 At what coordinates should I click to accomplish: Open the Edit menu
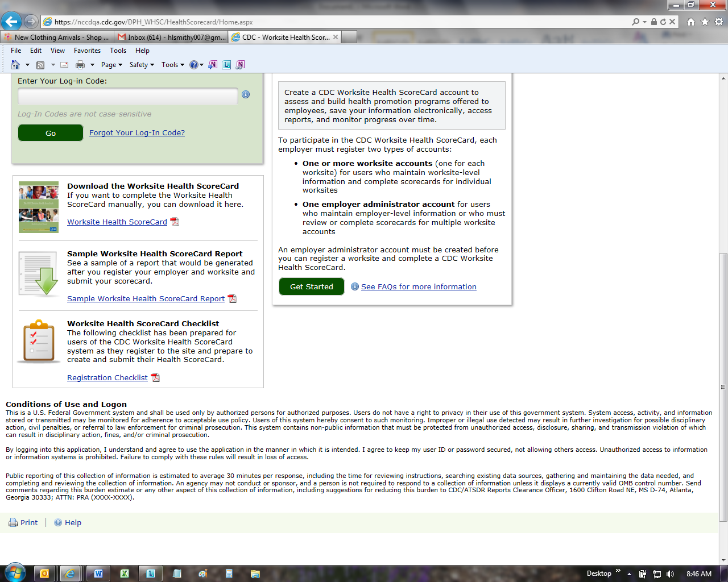36,51
